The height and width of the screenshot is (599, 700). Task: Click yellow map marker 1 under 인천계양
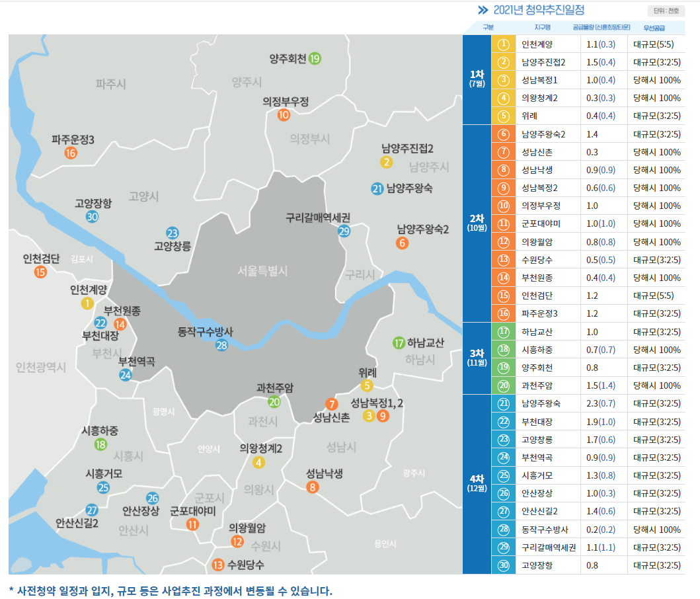click(x=87, y=303)
